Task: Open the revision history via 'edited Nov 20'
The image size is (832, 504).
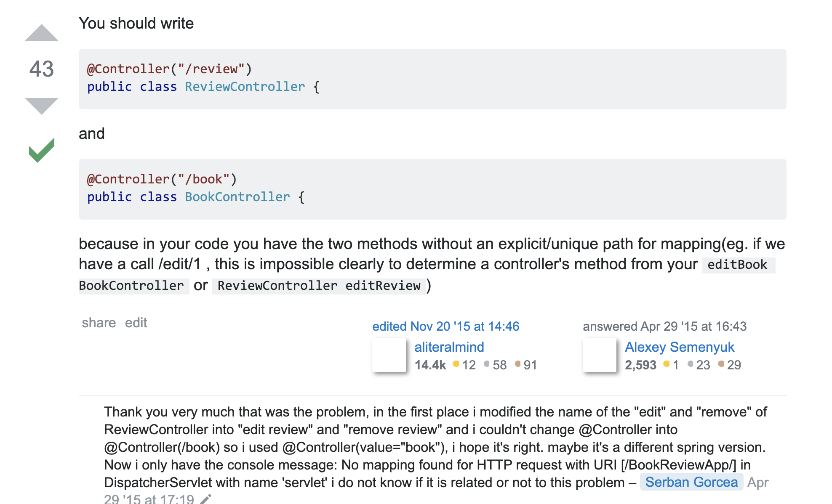Action: 445,326
